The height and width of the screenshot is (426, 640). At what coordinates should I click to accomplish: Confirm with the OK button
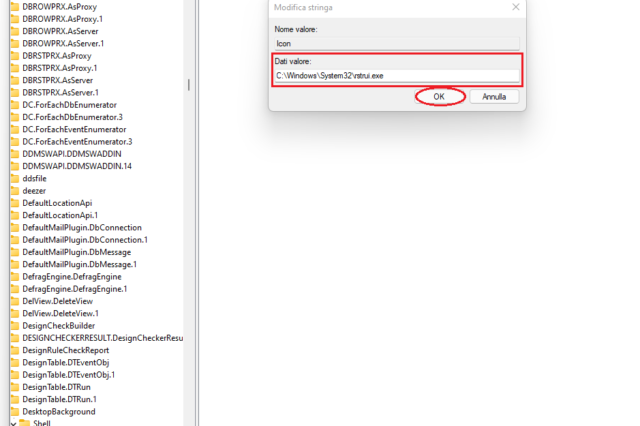(x=439, y=97)
